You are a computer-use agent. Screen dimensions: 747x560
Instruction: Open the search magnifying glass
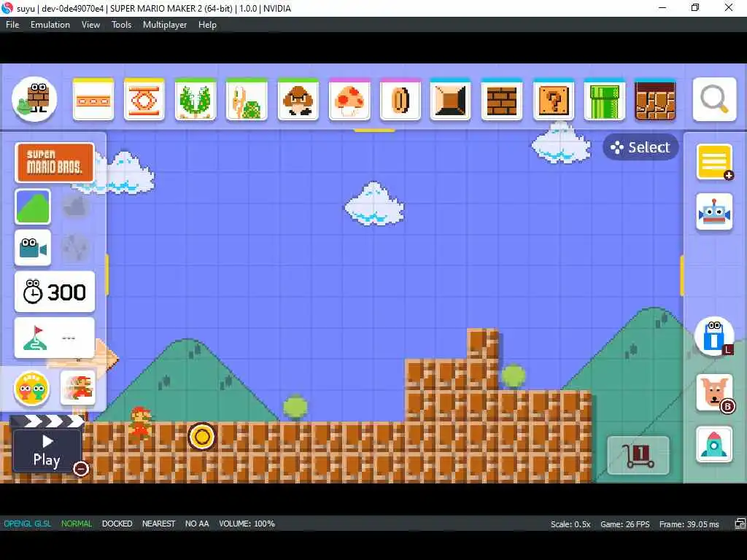click(x=714, y=99)
